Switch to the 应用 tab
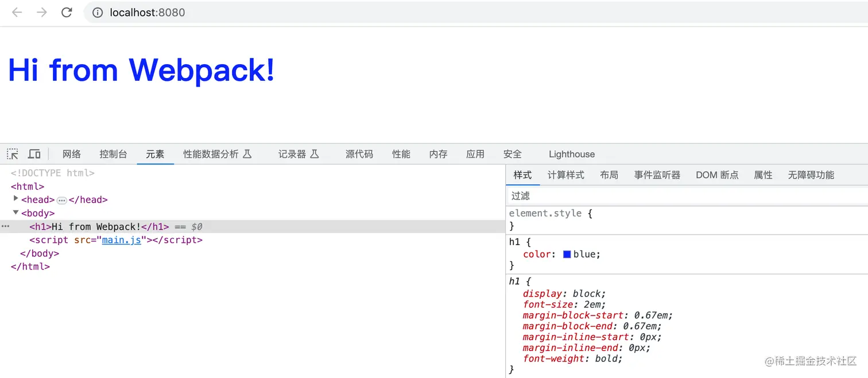868x378 pixels. (475, 154)
